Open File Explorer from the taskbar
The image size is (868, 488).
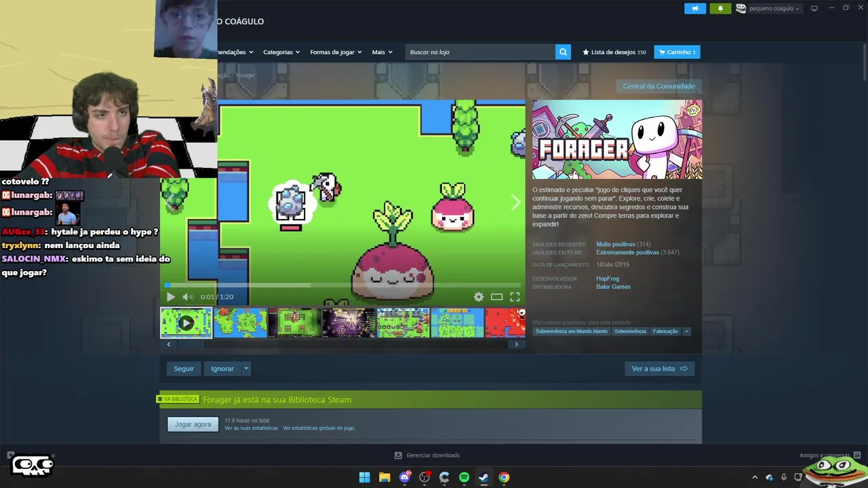(384, 477)
